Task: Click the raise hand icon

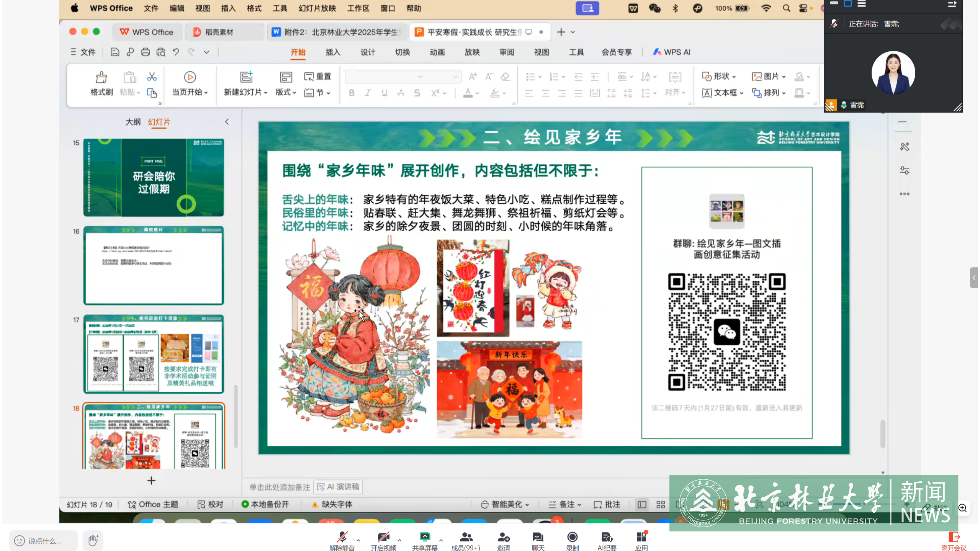Action: point(93,541)
